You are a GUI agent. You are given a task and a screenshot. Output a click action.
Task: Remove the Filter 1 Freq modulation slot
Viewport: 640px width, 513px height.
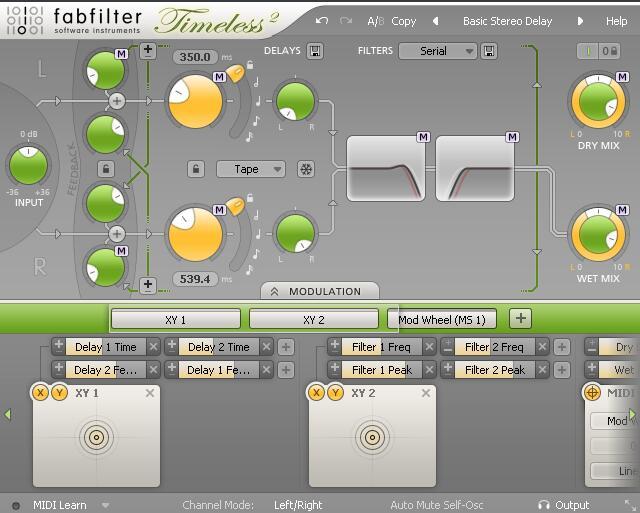tap(429, 347)
